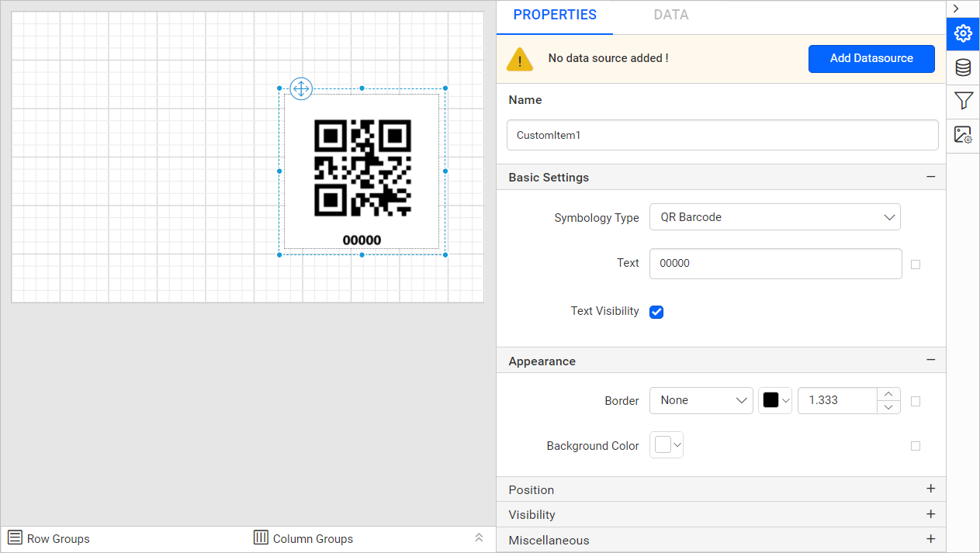This screenshot has width=980, height=553.
Task: Click the Row Groups label
Action: click(x=58, y=538)
